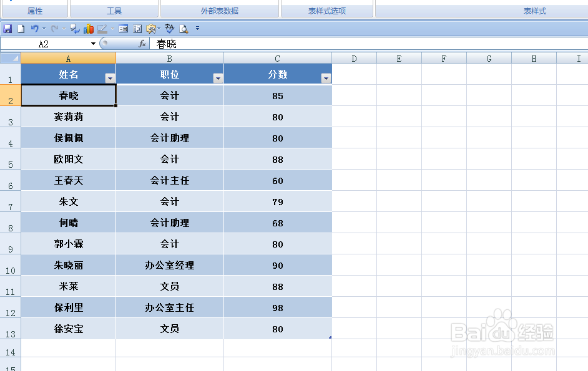
Task: Select column D header
Action: (354, 58)
